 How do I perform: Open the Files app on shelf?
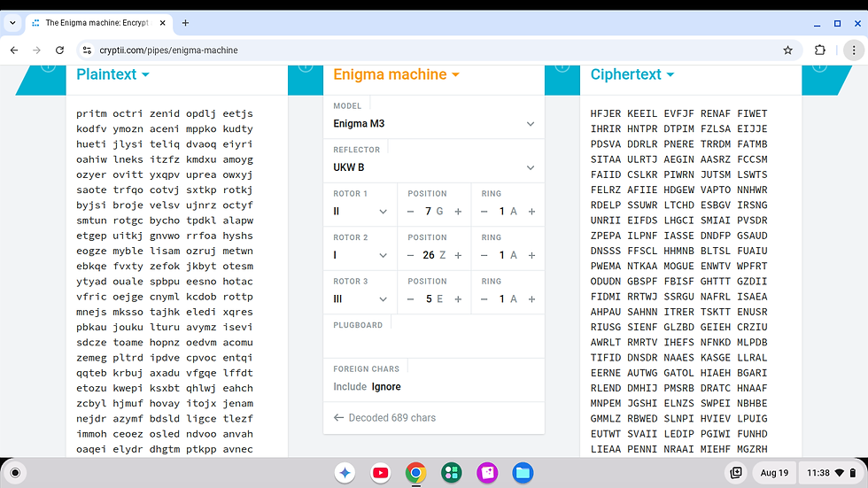[523, 473]
